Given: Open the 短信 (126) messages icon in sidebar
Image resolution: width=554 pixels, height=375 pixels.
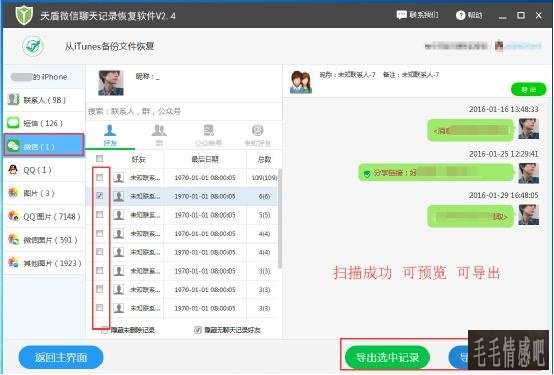Looking at the screenshot, I should click(13, 123).
